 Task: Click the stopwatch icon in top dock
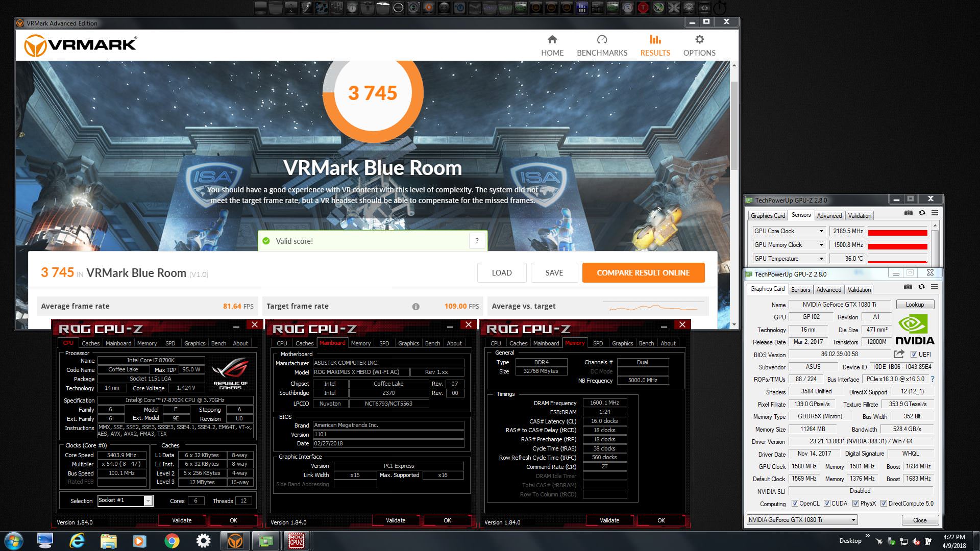point(720,8)
